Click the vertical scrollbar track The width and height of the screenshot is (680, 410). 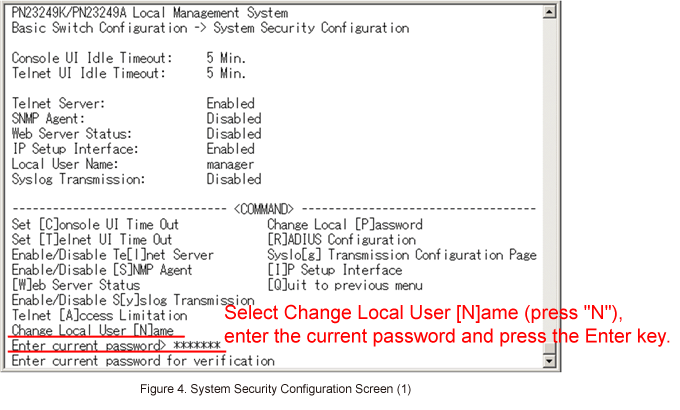coord(550,190)
